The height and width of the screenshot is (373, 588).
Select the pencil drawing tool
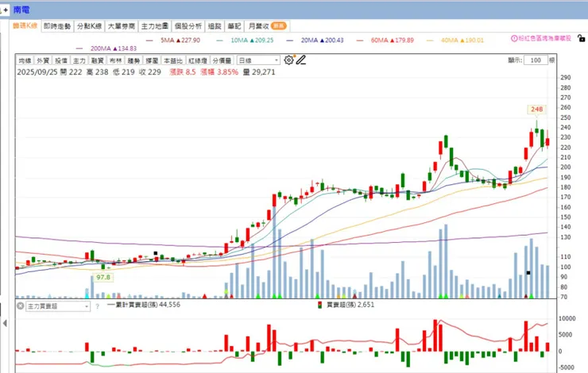click(300, 60)
